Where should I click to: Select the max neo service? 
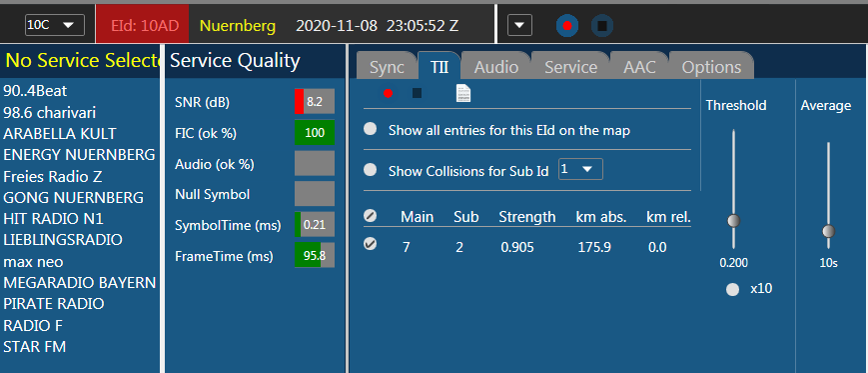click(33, 262)
